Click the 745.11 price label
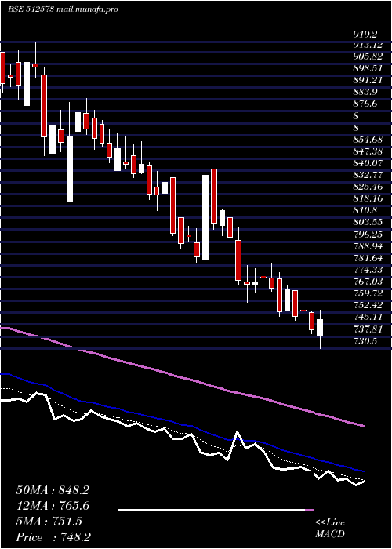392x549 pixels. 368,317
